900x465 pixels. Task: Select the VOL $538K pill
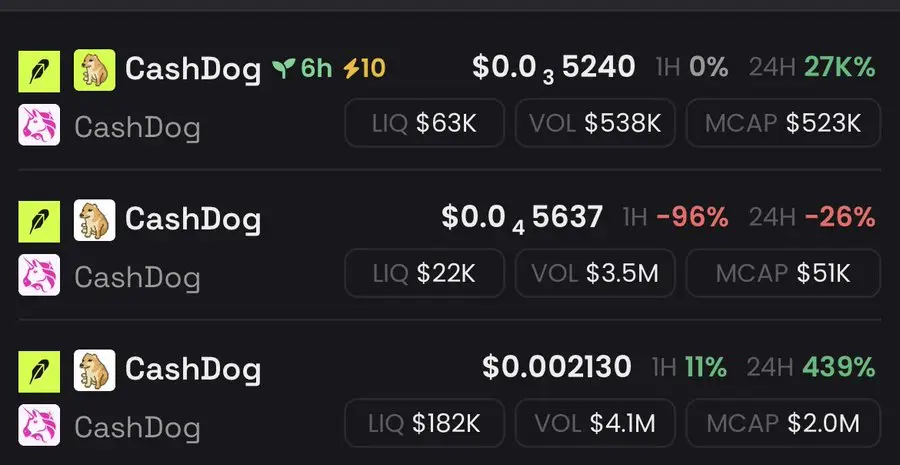595,123
